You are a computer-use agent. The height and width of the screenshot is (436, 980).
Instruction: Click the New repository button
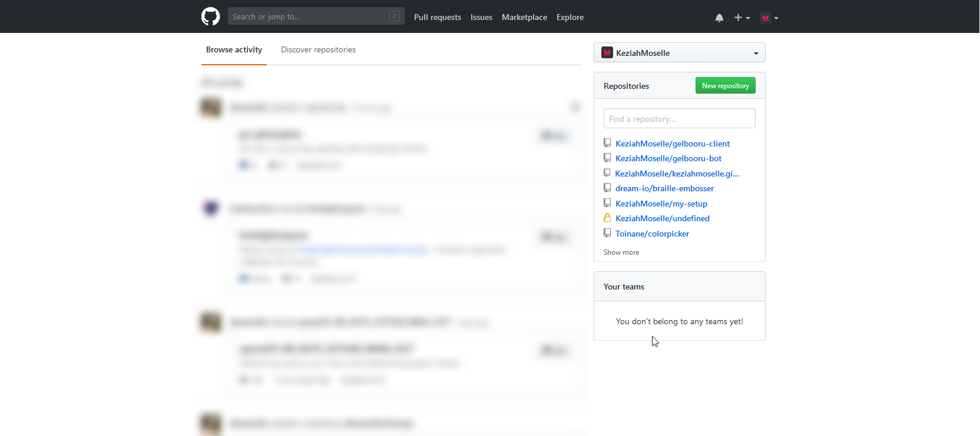[x=726, y=85]
